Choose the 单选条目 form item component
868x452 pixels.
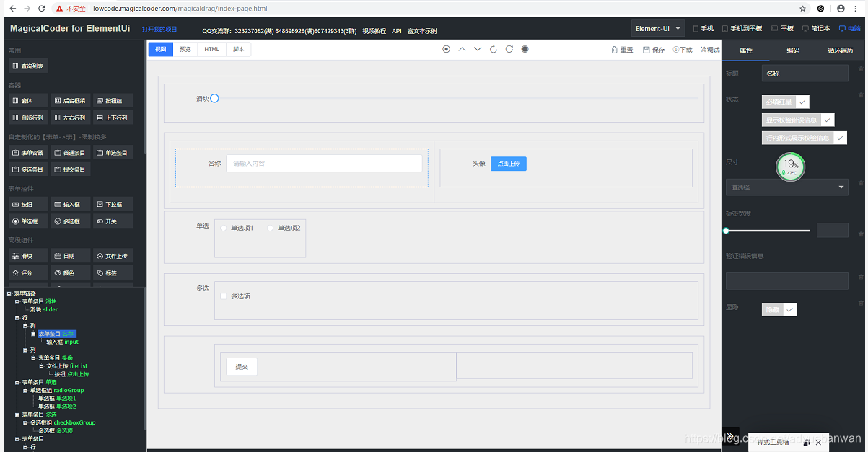113,152
